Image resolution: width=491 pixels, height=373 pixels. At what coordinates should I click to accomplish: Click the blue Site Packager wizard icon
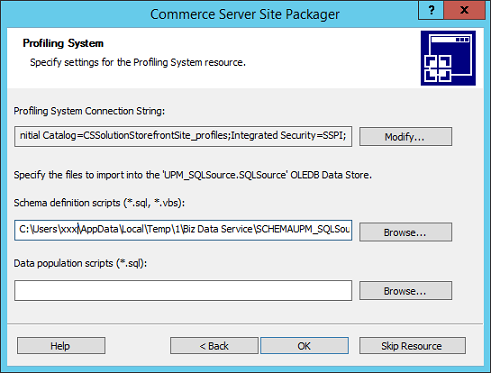[x=448, y=58]
